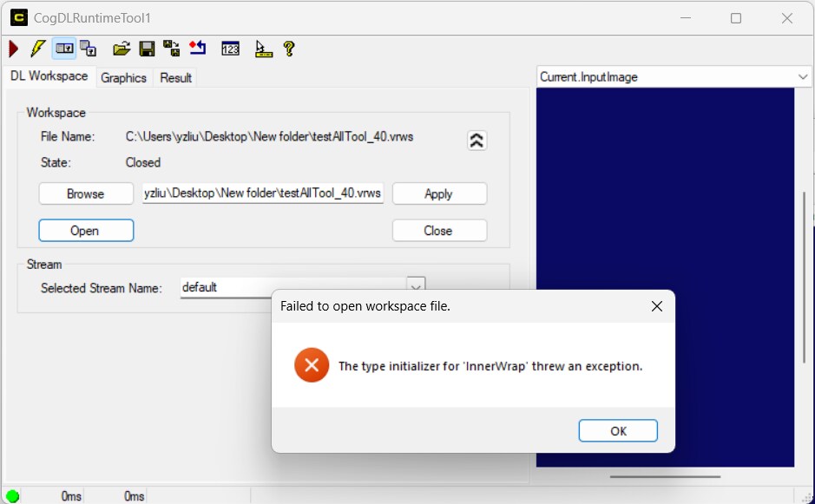This screenshot has width=815, height=504.
Task: Click the workspace file path input field
Action: (x=263, y=193)
